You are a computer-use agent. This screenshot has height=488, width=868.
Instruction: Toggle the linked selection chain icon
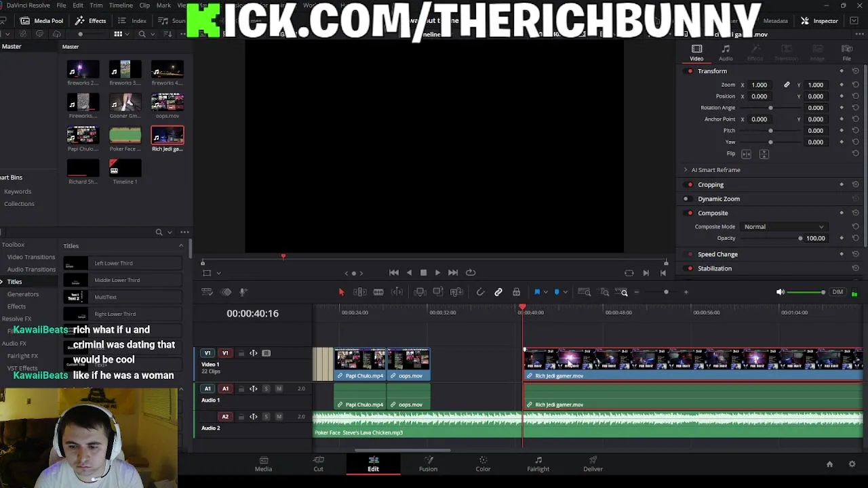point(498,292)
